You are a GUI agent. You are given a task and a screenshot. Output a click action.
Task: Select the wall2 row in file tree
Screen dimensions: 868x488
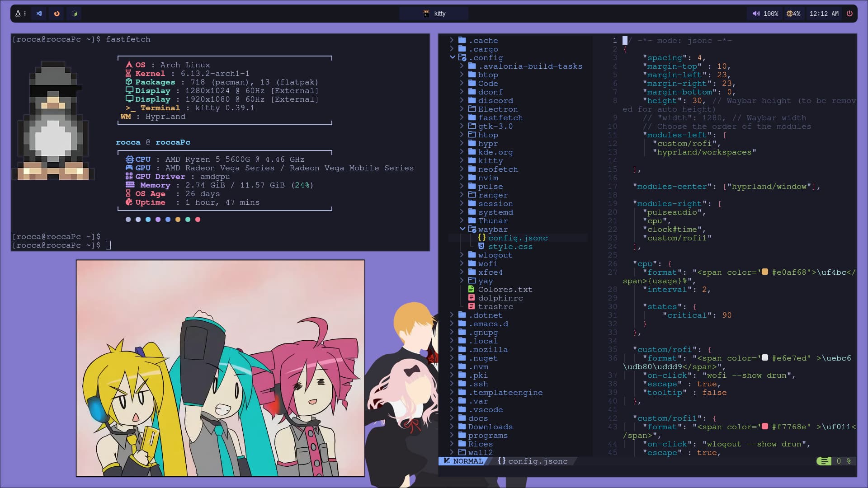(x=518, y=452)
